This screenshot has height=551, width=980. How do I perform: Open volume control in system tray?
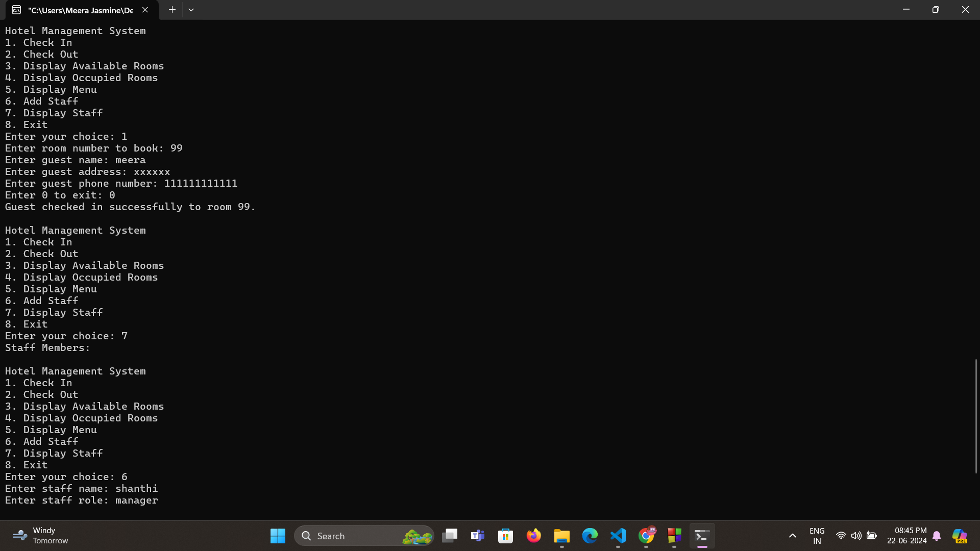(x=856, y=536)
